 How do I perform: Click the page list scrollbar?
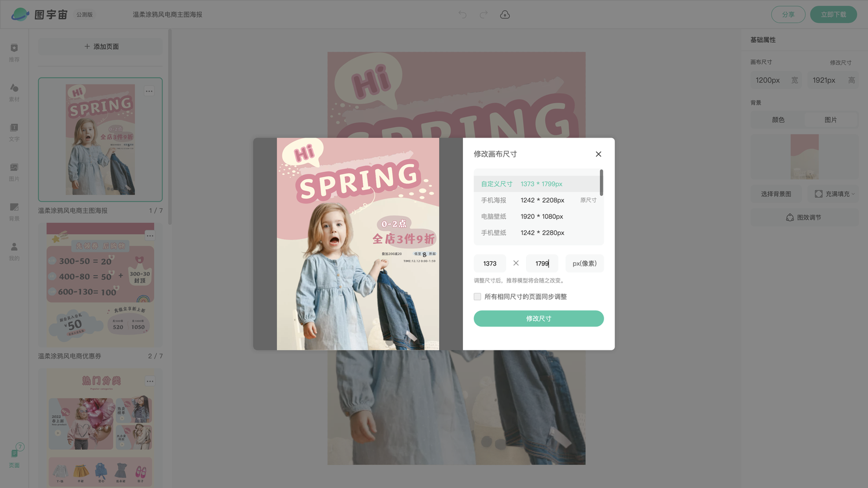click(170, 127)
